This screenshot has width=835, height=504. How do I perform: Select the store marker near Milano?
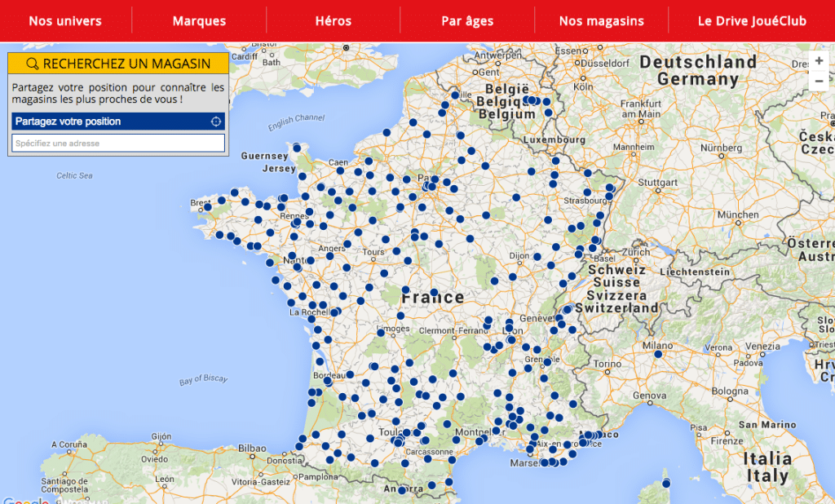tap(658, 354)
